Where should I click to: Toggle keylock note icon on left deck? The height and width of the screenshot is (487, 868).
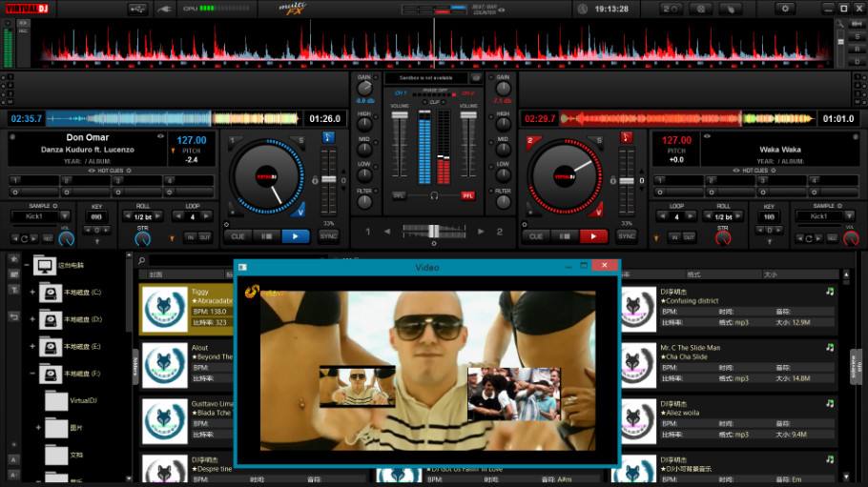[x=328, y=137]
